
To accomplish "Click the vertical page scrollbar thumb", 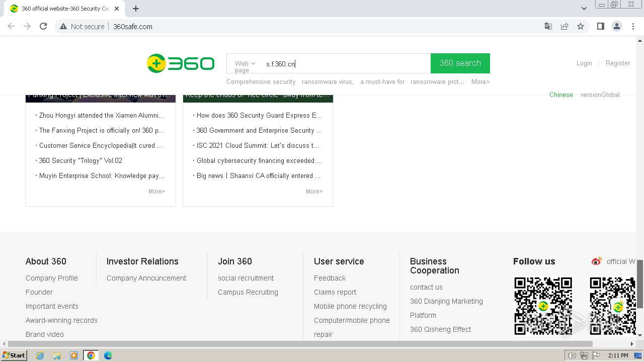I will coord(640,283).
